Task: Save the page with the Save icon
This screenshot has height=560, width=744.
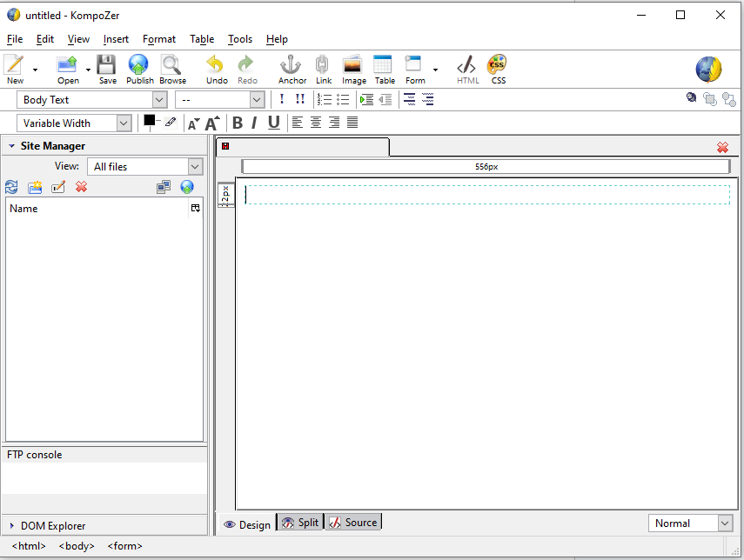Action: click(x=107, y=70)
